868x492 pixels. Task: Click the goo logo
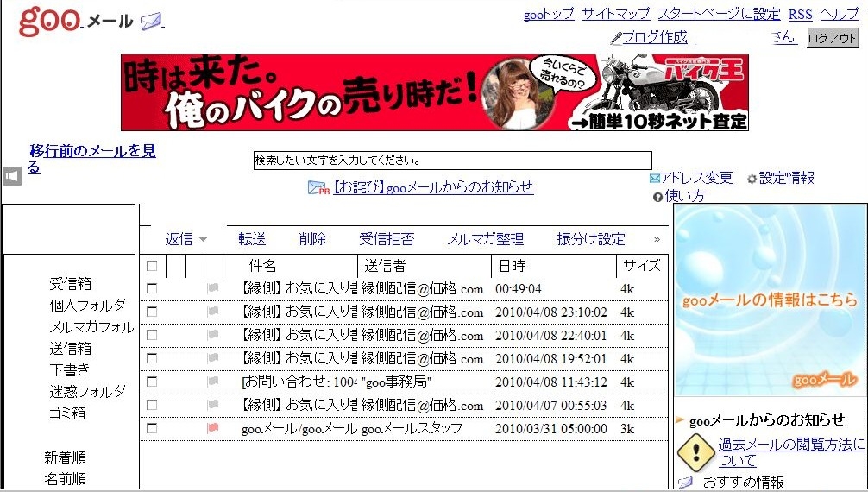point(50,21)
